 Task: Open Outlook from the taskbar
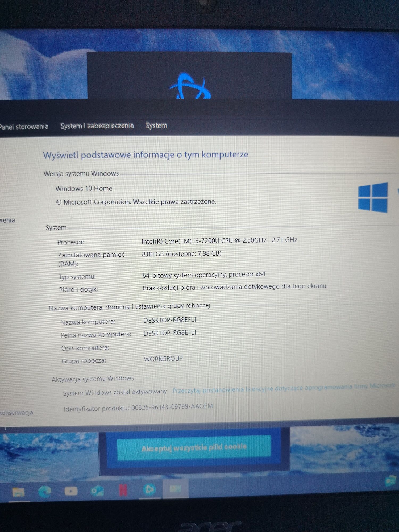(97, 491)
